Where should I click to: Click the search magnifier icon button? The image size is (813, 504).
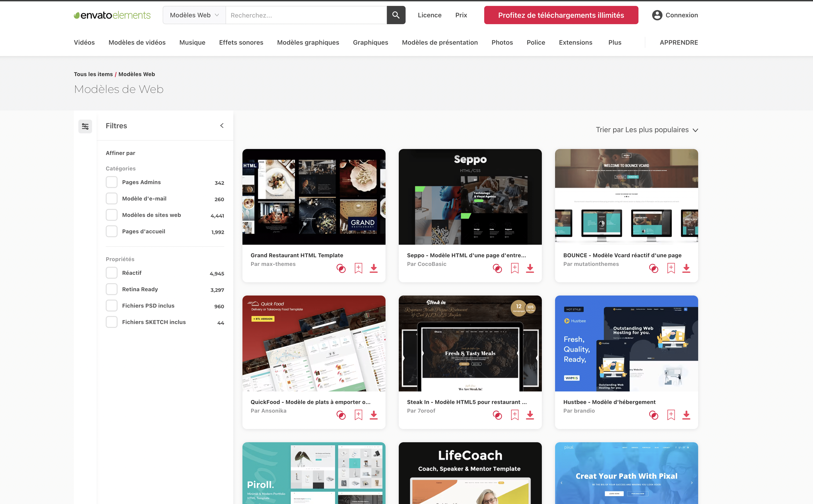(396, 15)
